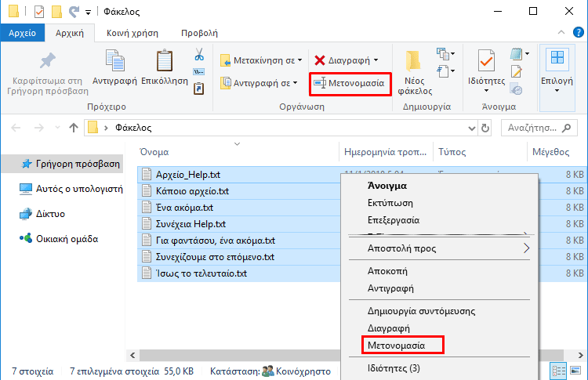Click the search magnifier icon
The height and width of the screenshot is (380, 588).
click(x=567, y=128)
